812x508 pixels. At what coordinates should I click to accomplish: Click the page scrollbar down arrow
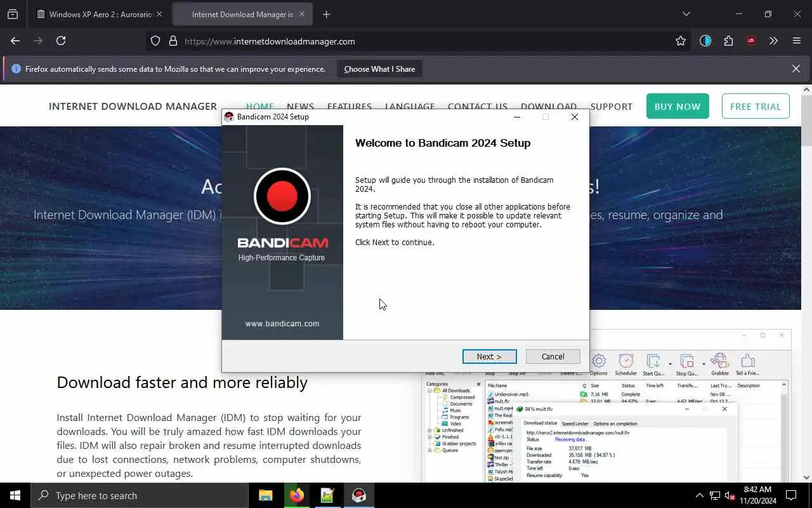807,478
